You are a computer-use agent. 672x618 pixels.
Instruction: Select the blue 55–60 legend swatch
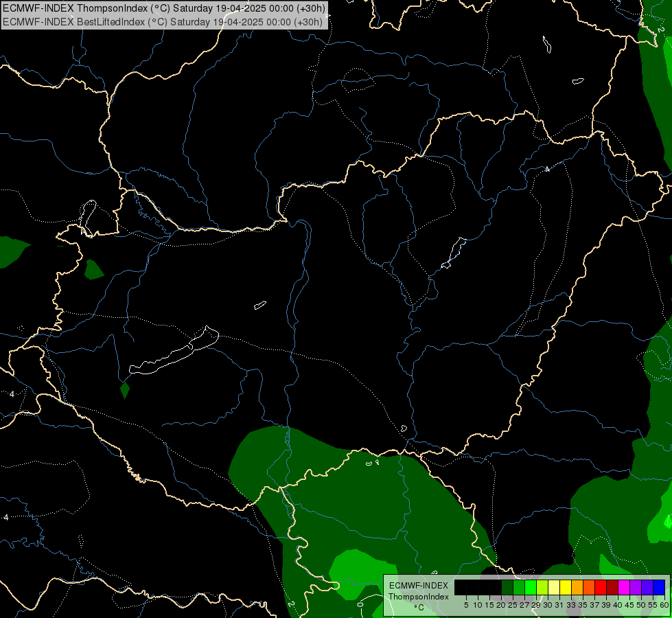pos(659,587)
